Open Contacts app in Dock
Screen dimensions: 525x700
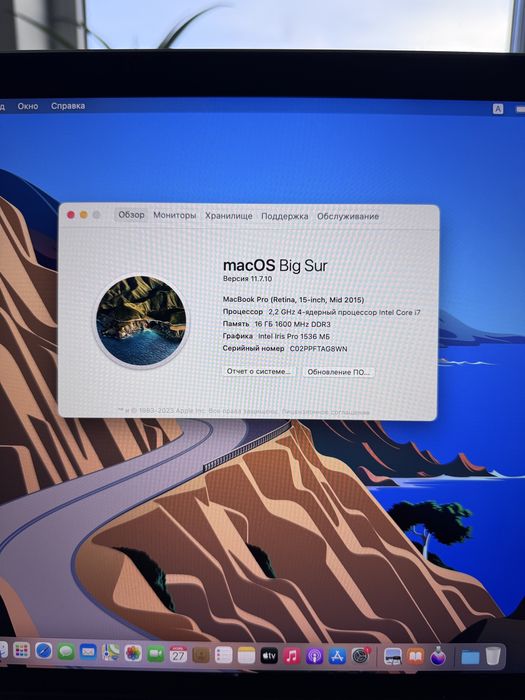[x=201, y=655]
